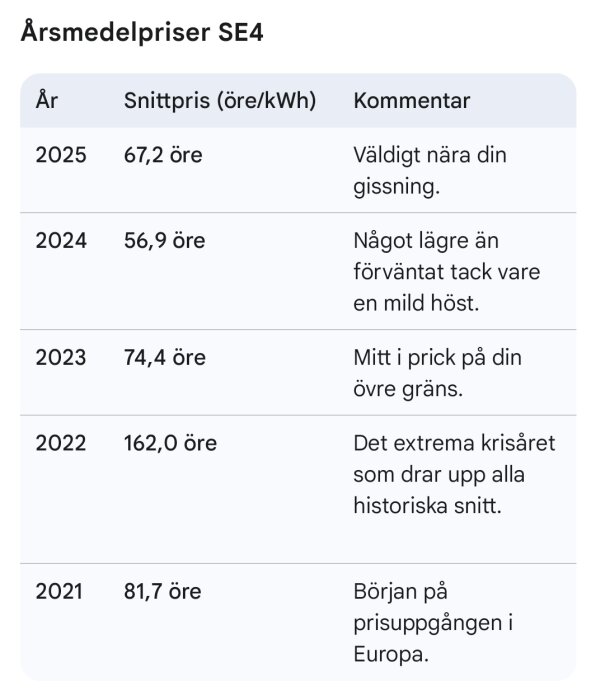
Task: Click the historiska snitt text line
Action: click(427, 506)
